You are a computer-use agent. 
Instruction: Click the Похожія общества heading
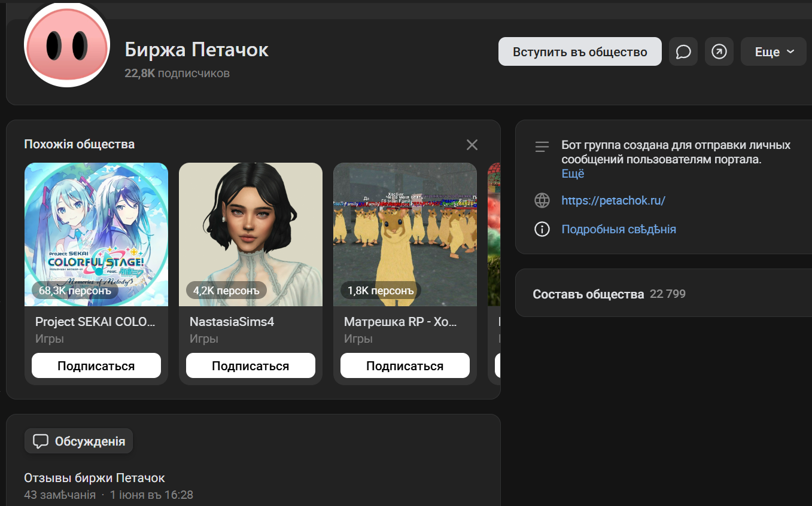(80, 144)
